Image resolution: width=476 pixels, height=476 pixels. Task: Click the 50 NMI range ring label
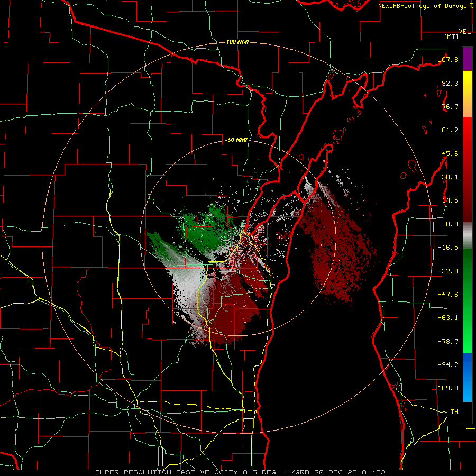237,140
